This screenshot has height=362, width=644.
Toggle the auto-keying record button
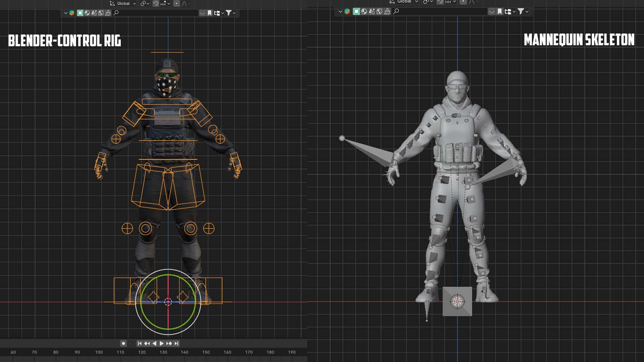tap(123, 344)
